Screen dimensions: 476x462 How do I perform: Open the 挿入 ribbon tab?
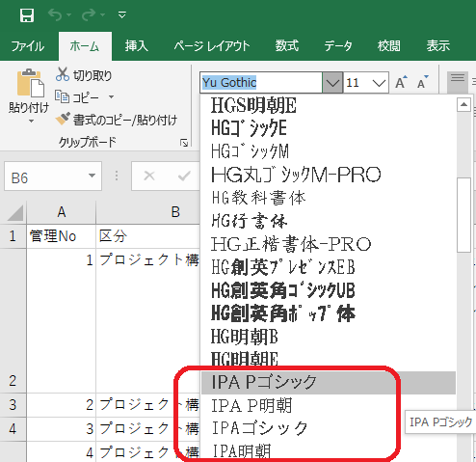tap(137, 46)
